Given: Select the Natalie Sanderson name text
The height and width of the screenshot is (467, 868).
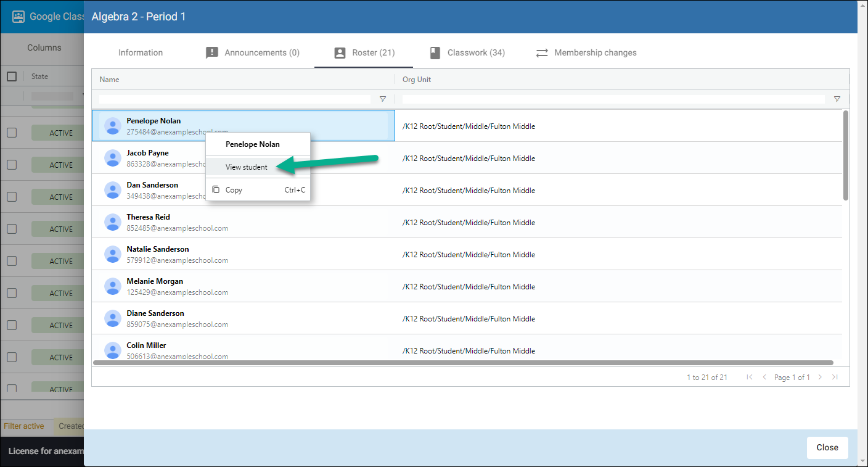Looking at the screenshot, I should click(158, 249).
